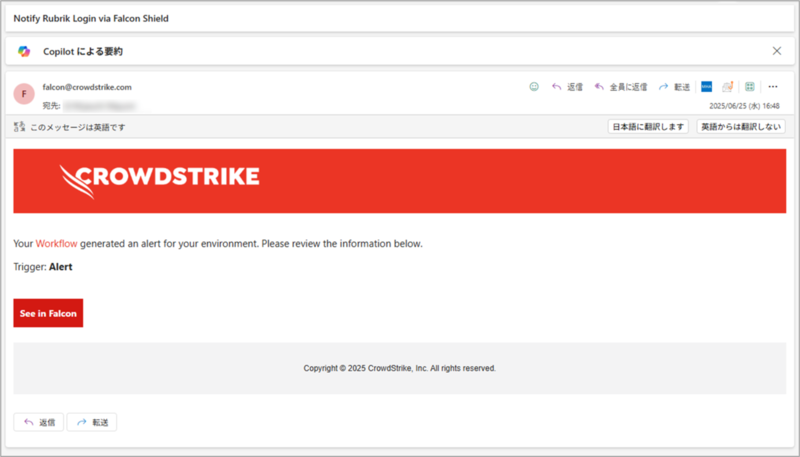Click the phishing report hook icon
Viewport: 800px width, 457px height.
click(728, 87)
